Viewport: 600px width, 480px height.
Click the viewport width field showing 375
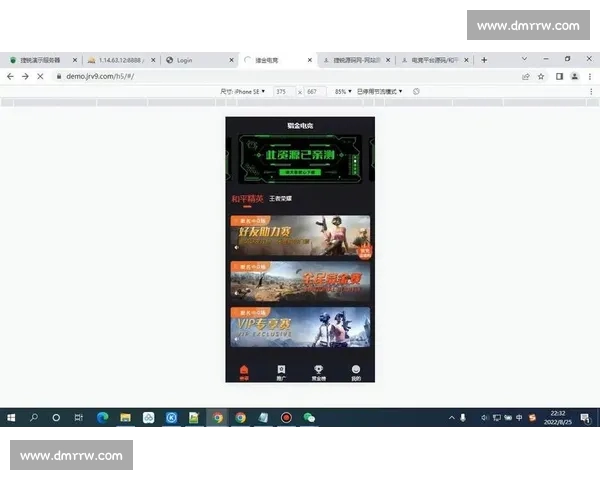[x=283, y=91]
